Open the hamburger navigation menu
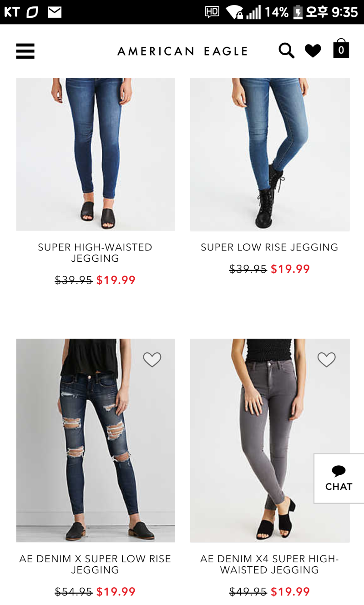The height and width of the screenshot is (605, 364). pyautogui.click(x=25, y=51)
